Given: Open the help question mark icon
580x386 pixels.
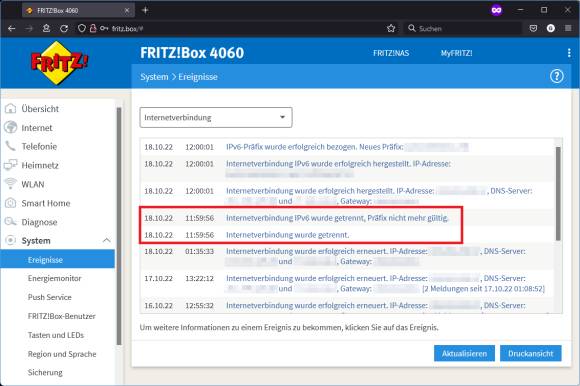Looking at the screenshot, I should tap(556, 77).
